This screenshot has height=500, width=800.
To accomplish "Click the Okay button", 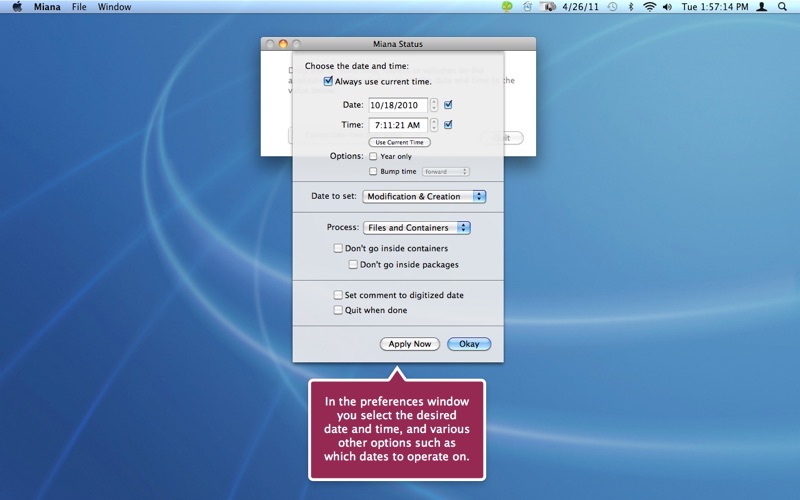I will pyautogui.click(x=469, y=344).
